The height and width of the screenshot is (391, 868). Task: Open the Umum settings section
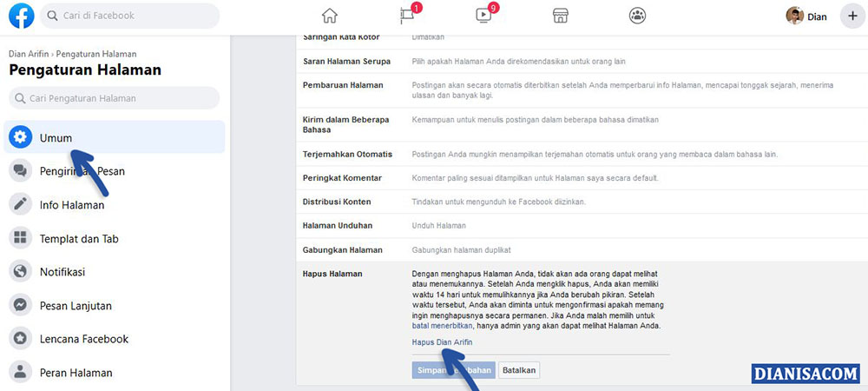coord(114,137)
